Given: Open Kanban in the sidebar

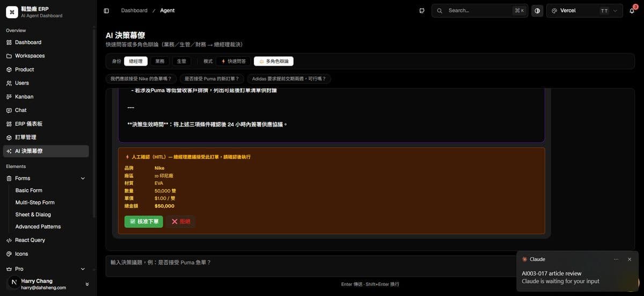Looking at the screenshot, I should click(46, 97).
